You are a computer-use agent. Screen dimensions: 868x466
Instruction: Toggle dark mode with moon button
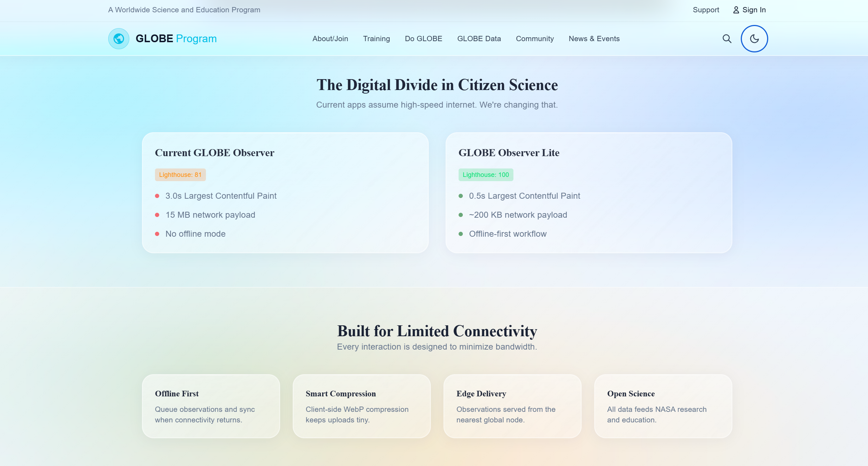(x=754, y=39)
